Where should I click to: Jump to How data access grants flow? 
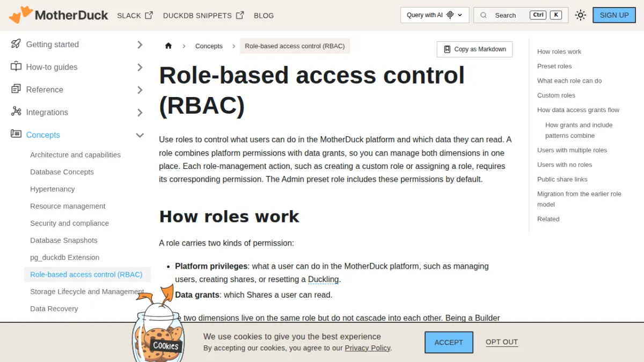point(578,110)
